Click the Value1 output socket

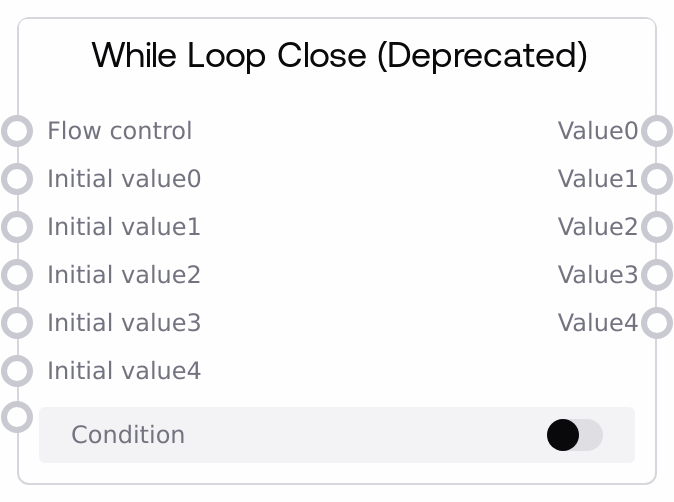[656, 179]
